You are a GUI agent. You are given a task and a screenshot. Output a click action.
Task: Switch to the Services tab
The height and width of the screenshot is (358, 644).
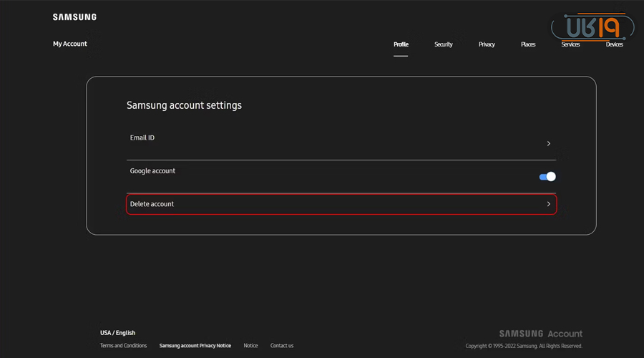point(570,44)
